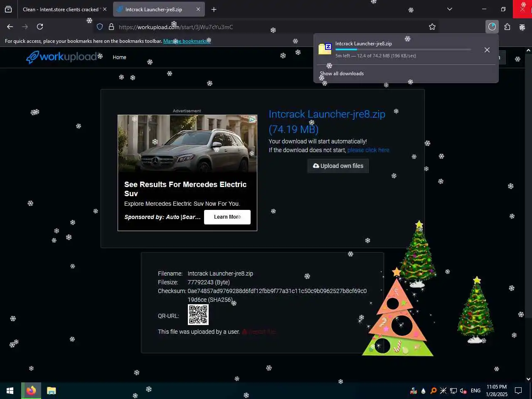This screenshot has width=532, height=399.
Task: View site security padlock info
Action: click(111, 27)
